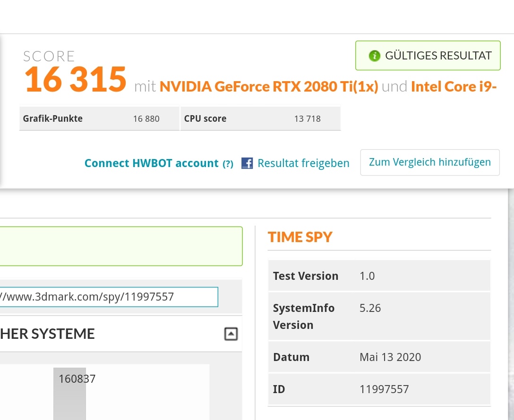The height and width of the screenshot is (420, 514).
Task: Click the green info icon in GÜLTIGES RESULTAT
Action: tap(374, 56)
